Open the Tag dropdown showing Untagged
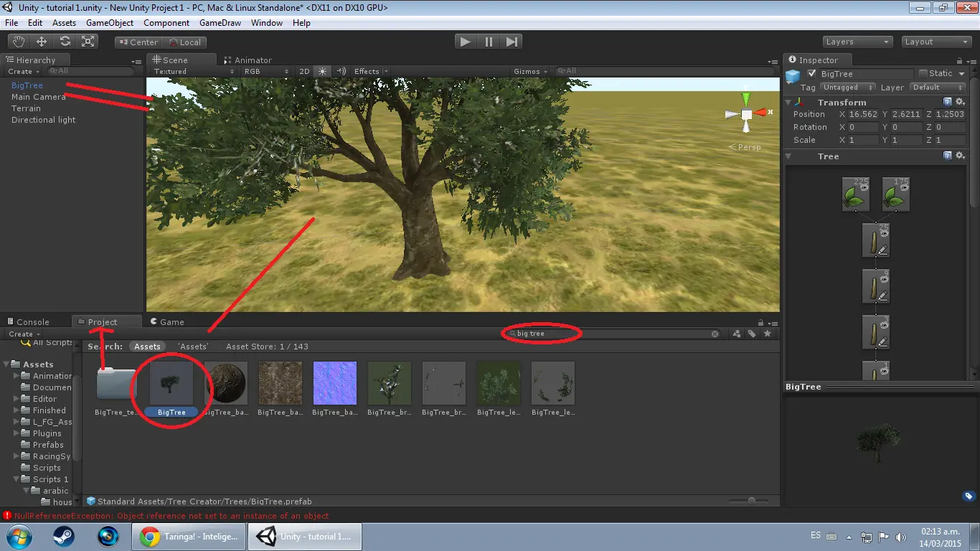The width and height of the screenshot is (980, 551). tap(849, 88)
